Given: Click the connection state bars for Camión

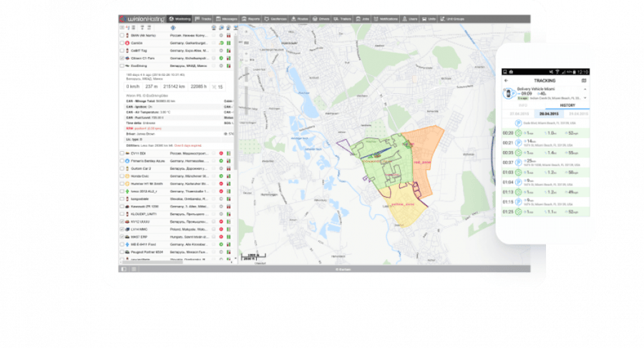Looking at the screenshot, I should [x=229, y=43].
